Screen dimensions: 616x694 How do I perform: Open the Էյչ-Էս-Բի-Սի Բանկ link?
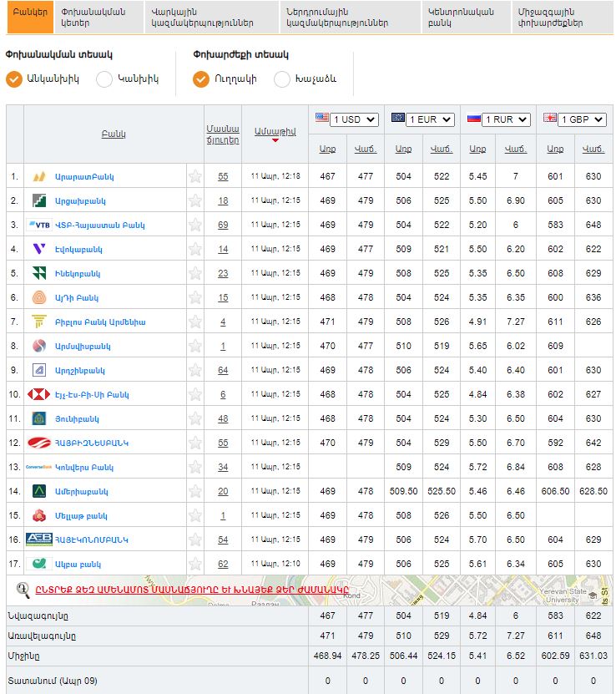click(92, 395)
